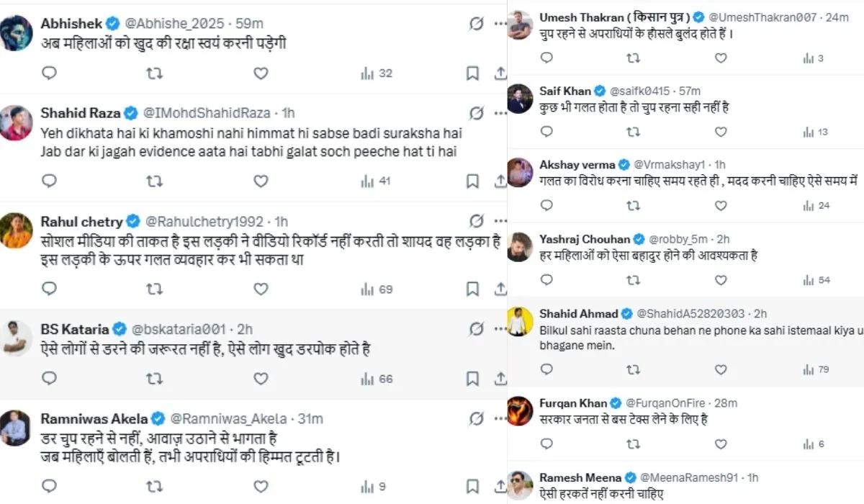This screenshot has height=504, width=864.
Task: Like Rahul chetry's tweet
Action: pyautogui.click(x=261, y=289)
